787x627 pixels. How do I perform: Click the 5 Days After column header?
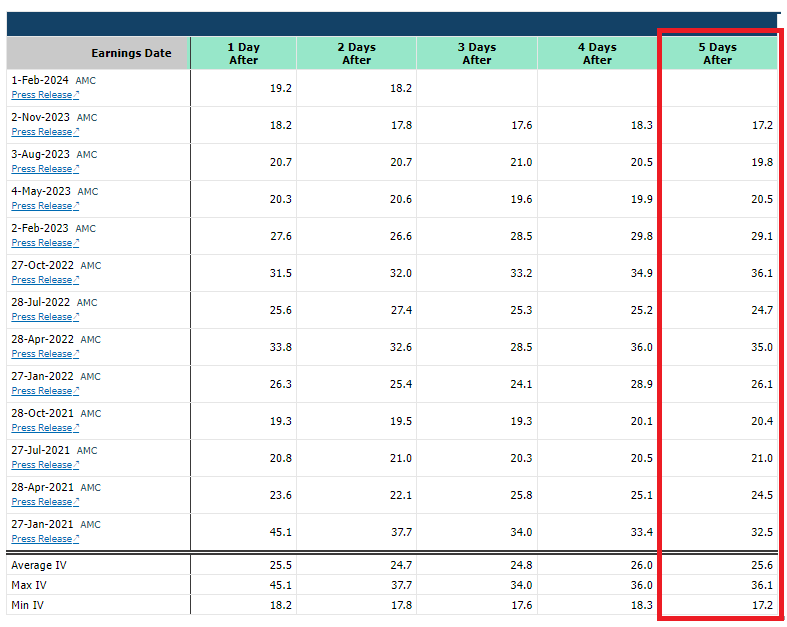718,53
